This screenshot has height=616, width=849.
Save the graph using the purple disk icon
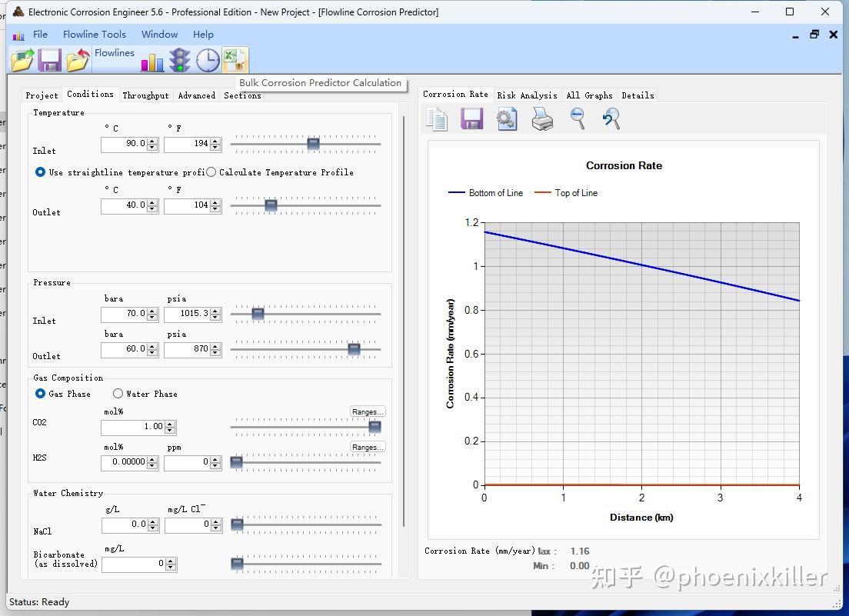click(471, 118)
